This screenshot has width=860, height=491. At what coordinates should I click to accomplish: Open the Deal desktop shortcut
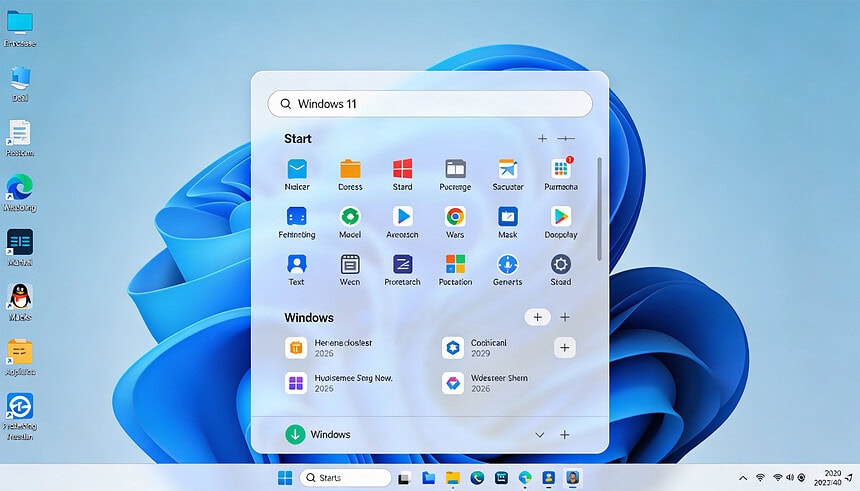(x=20, y=78)
